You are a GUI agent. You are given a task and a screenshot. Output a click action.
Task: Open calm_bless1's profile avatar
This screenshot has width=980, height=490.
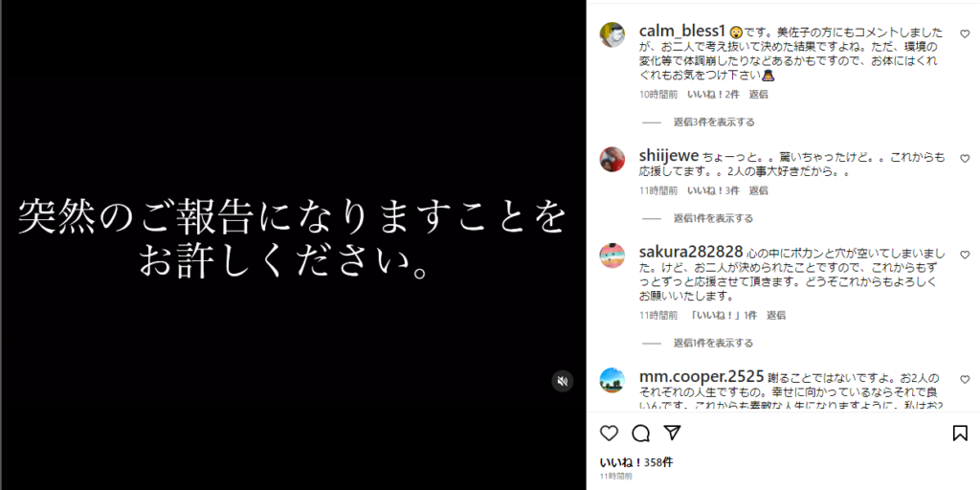click(612, 34)
